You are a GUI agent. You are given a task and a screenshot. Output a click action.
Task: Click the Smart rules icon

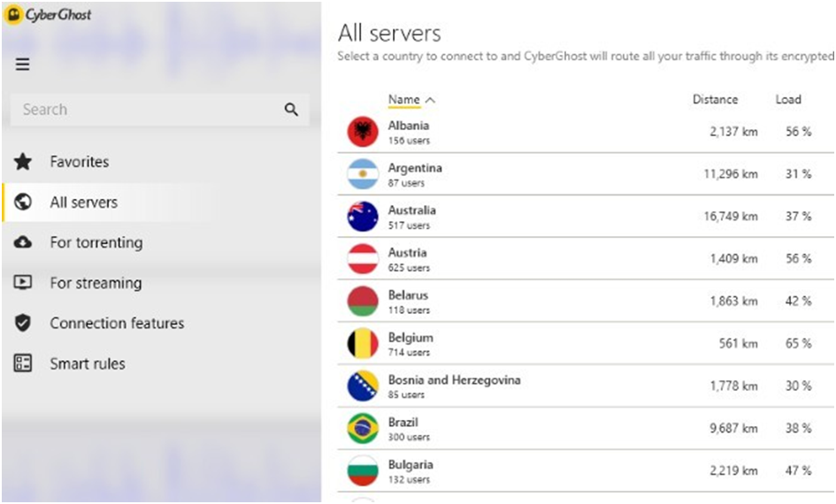pos(23,363)
